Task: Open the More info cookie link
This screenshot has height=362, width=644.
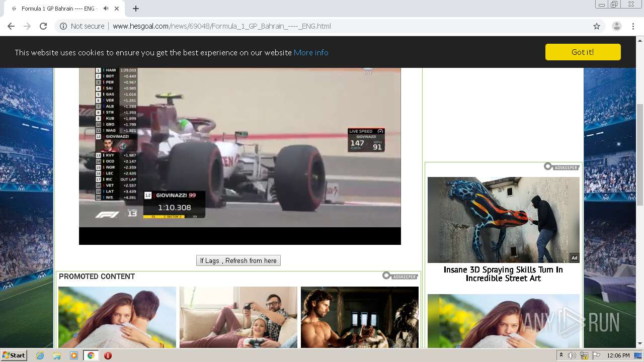Action: click(311, 52)
